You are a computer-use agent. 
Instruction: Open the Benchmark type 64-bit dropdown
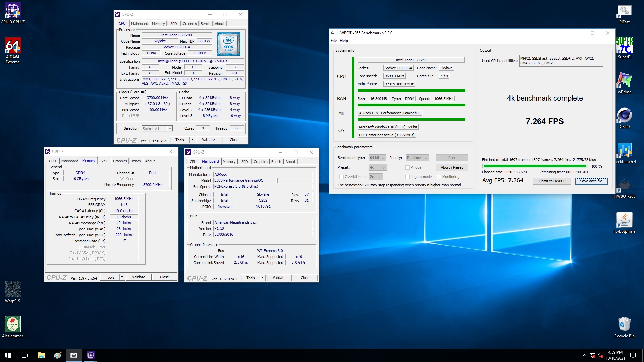pos(377,158)
